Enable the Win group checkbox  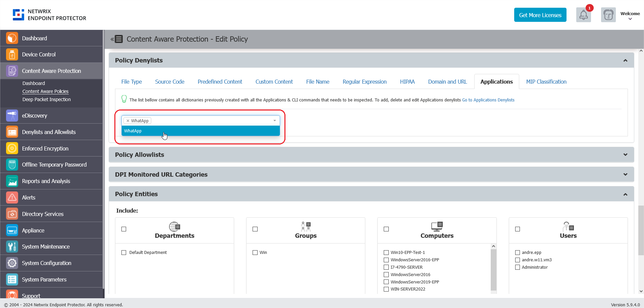tap(255, 252)
